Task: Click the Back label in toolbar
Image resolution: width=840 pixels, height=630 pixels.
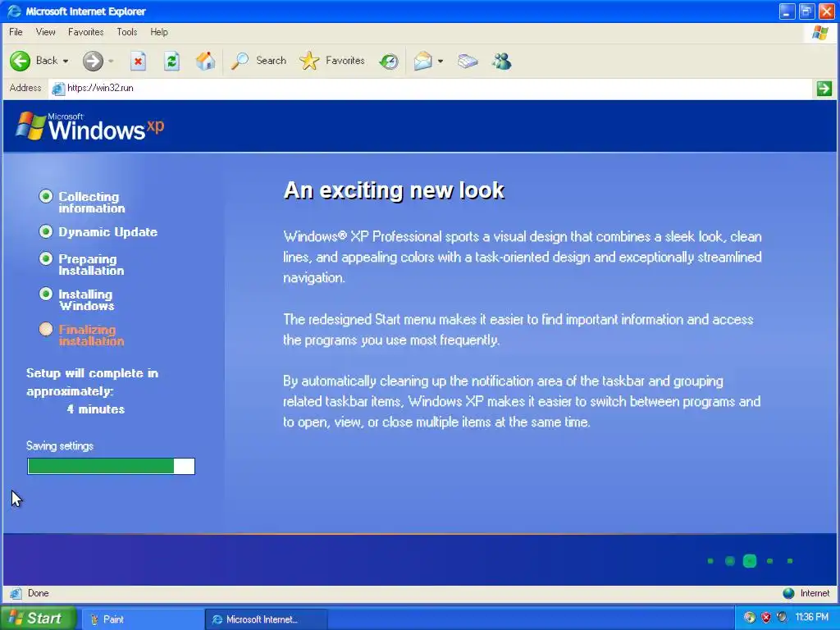Action: point(47,61)
